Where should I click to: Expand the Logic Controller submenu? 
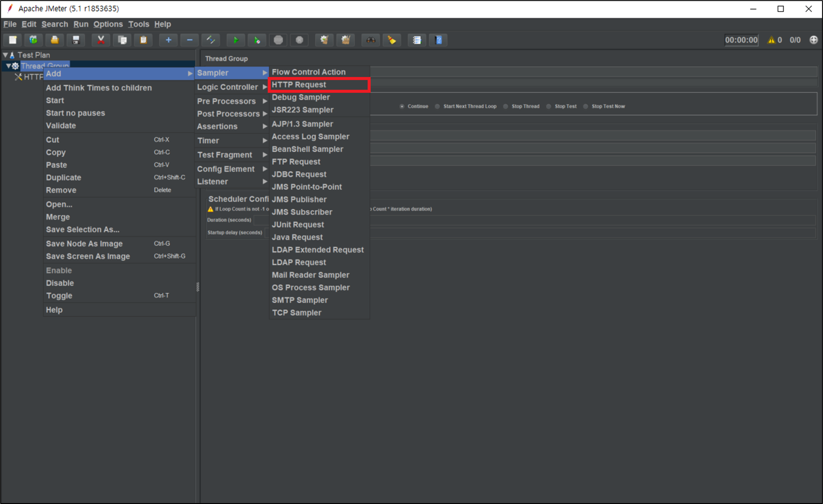231,87
